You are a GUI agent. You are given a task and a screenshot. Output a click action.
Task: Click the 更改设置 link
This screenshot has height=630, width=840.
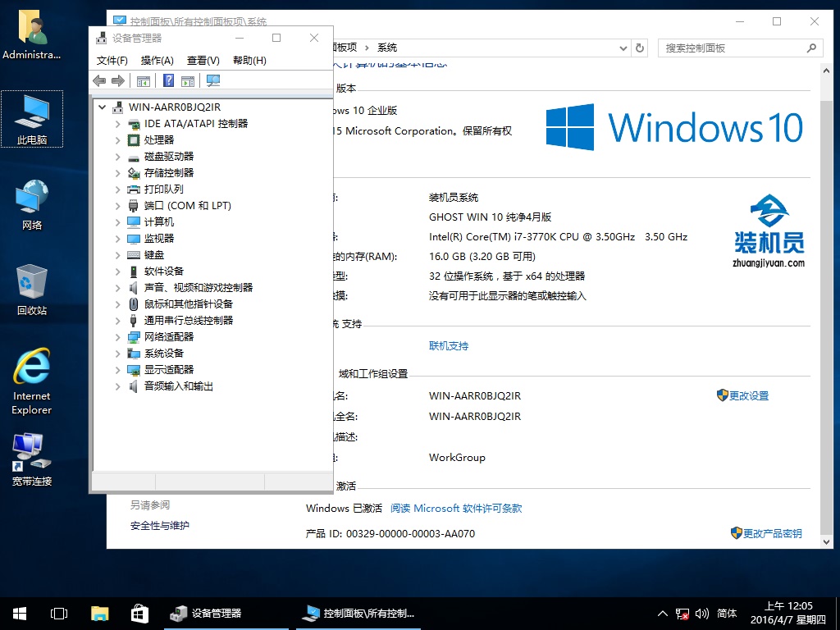748,395
